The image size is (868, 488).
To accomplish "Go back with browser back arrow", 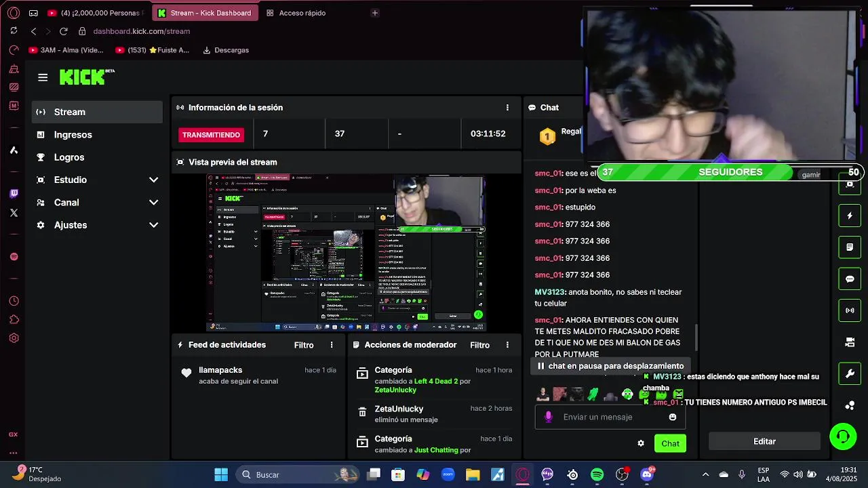I will point(33,31).
